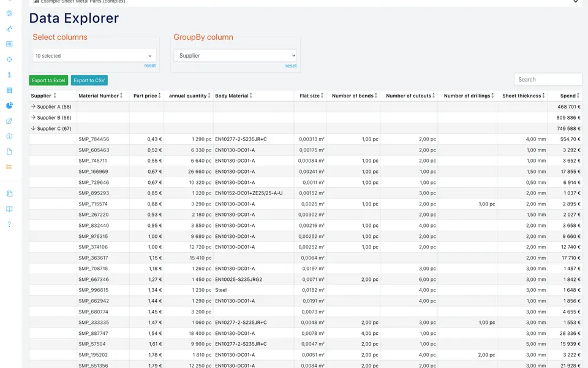Viewport: 588px width, 368px height.
Task: Click body material EN10025-S235JRG2
Action: pyautogui.click(x=238, y=280)
